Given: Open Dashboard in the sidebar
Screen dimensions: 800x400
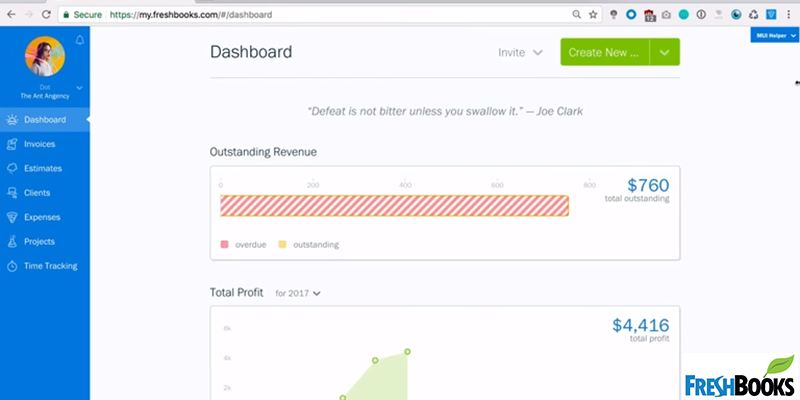Looking at the screenshot, I should click(x=45, y=120).
